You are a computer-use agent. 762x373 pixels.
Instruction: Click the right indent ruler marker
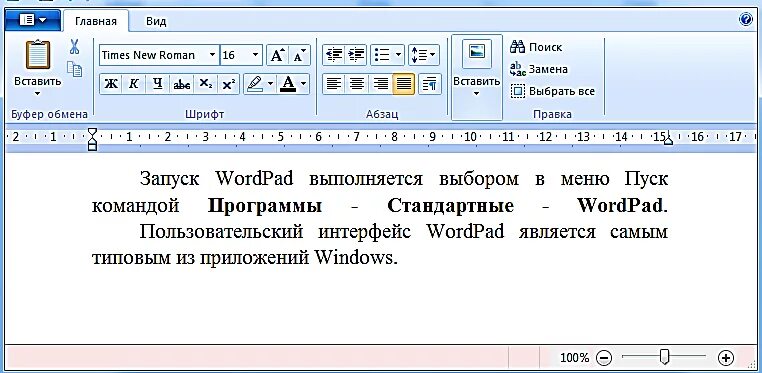point(668,140)
